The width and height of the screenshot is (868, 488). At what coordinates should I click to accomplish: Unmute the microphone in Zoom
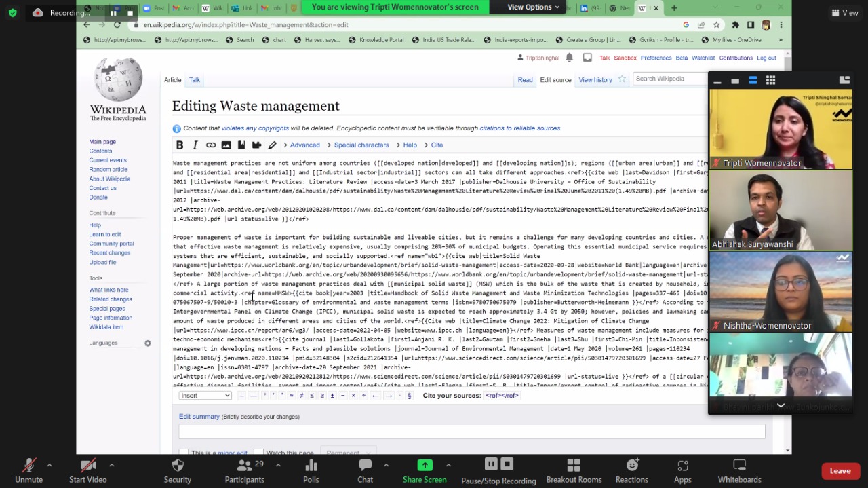[28, 471]
